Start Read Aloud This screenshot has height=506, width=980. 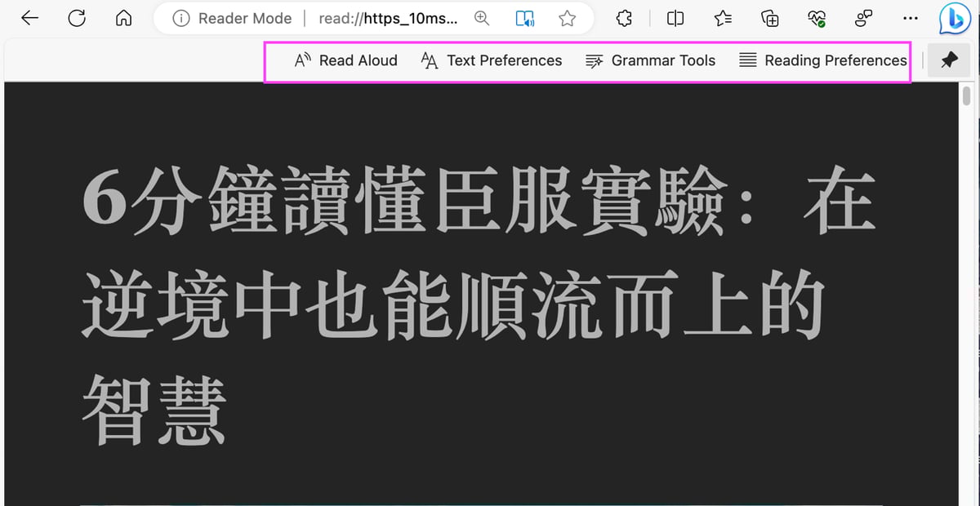point(345,60)
